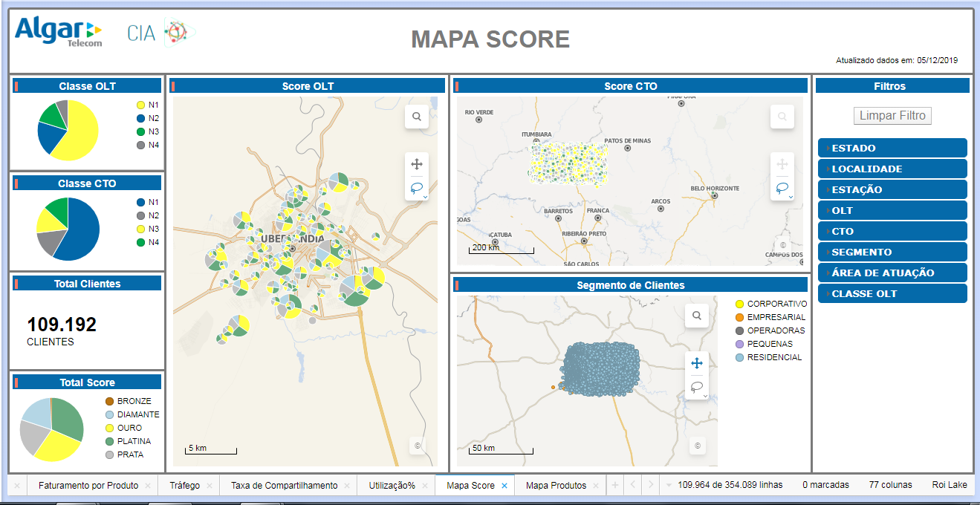Choose the lasso selection tool on Score OLT map

[416, 189]
